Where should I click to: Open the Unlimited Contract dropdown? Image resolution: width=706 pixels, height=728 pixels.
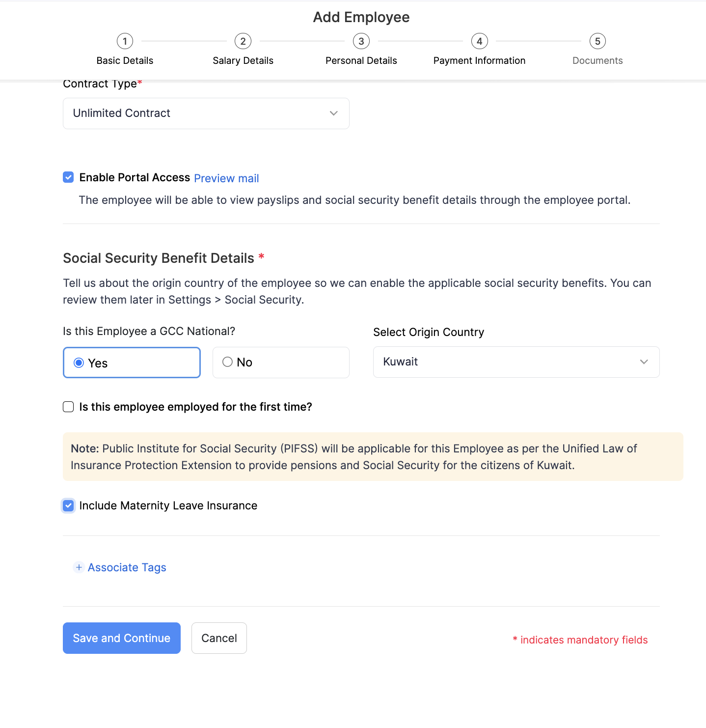click(x=206, y=113)
